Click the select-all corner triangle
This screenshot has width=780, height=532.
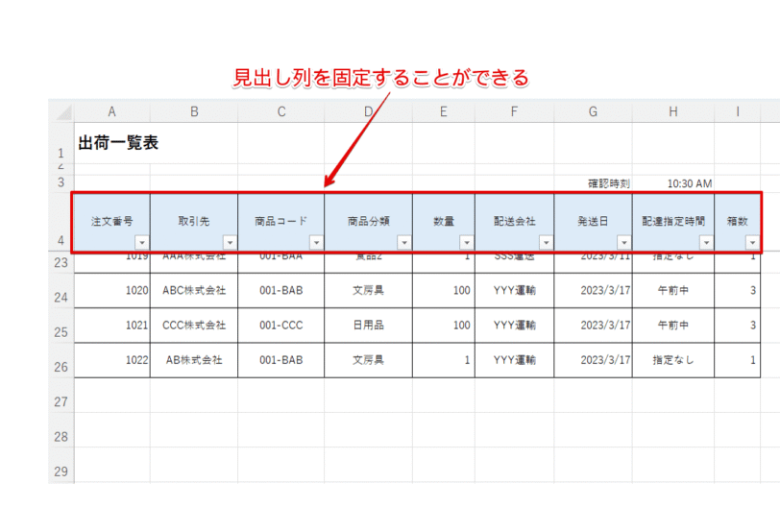click(63, 112)
